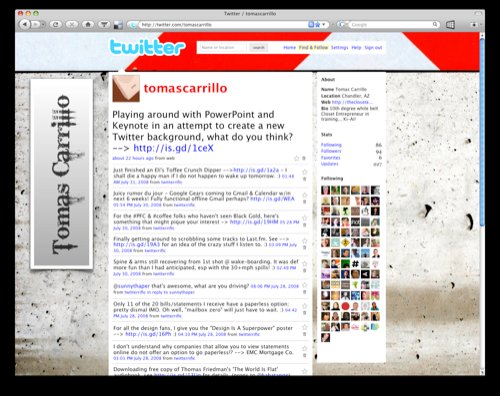Delete the @sunnythaper reply tweet
Viewport: 500px width, 396px height.
(304, 292)
